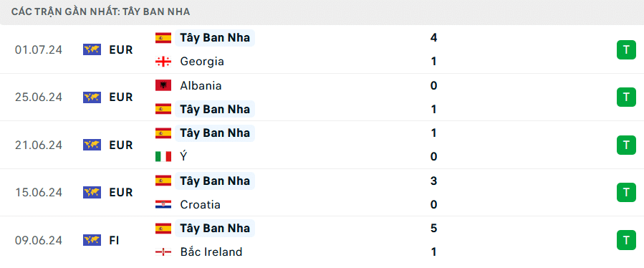Image resolution: width=644 pixels, height=268 pixels.
Task: Click Spain flag in 01.07.24 match
Action: pos(163,38)
